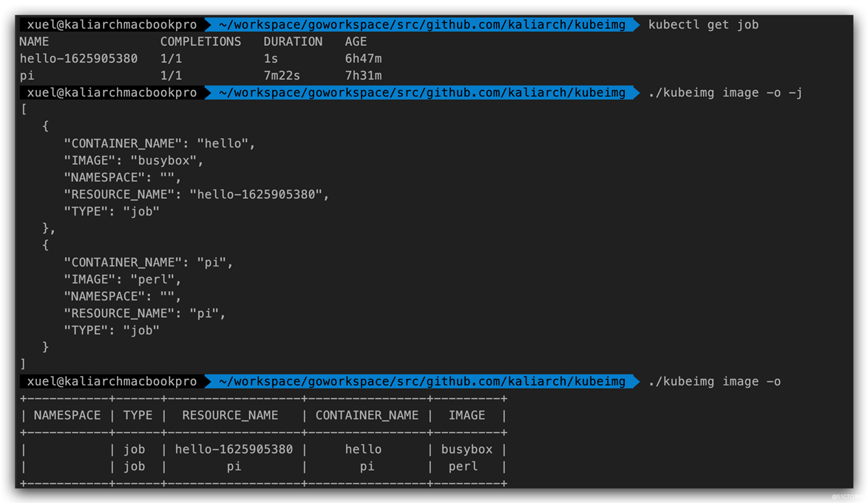Viewport: 868px width, 503px height.
Task: Click the first blue prompt path segment
Action: pyautogui.click(x=422, y=25)
